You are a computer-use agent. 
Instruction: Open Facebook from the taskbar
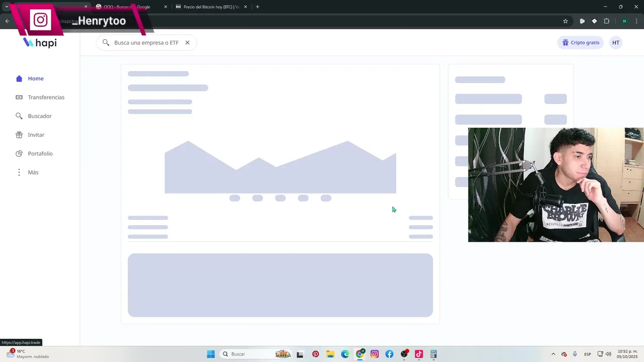389,354
